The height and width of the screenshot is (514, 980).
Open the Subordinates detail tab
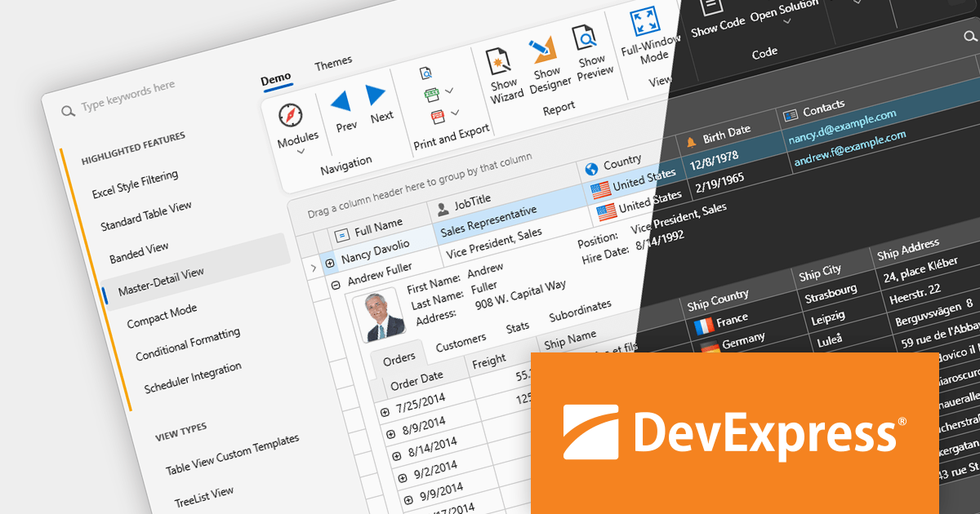click(580, 312)
